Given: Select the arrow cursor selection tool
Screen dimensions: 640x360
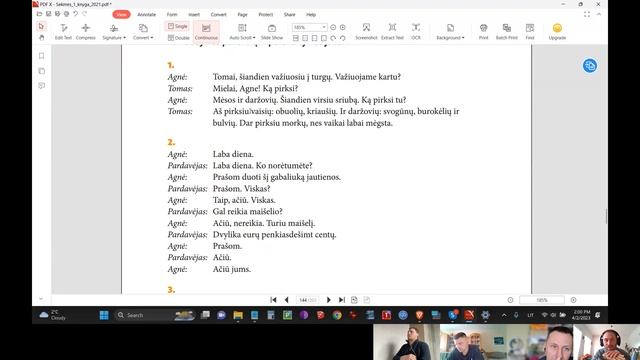Looking at the screenshot, I should pos(41,27).
